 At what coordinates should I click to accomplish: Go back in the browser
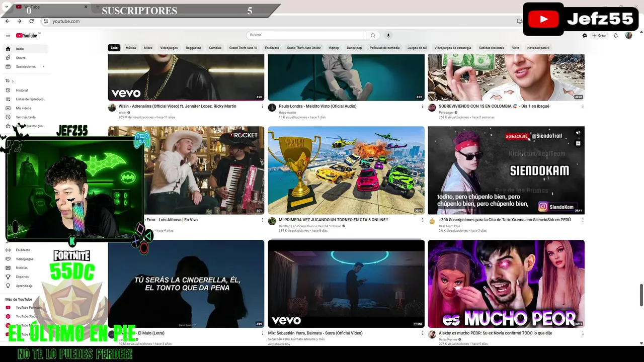pyautogui.click(x=7, y=21)
